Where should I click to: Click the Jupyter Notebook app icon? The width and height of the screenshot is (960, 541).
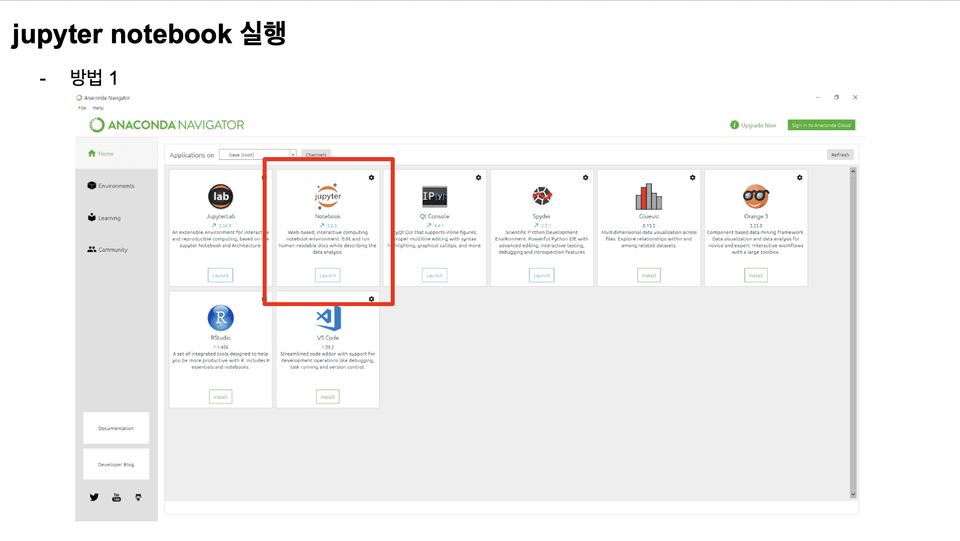click(328, 196)
